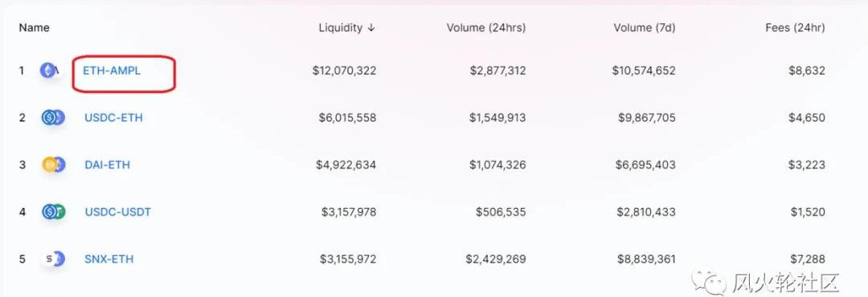
Task: Sort by Liquidity column header
Action: click(x=341, y=27)
